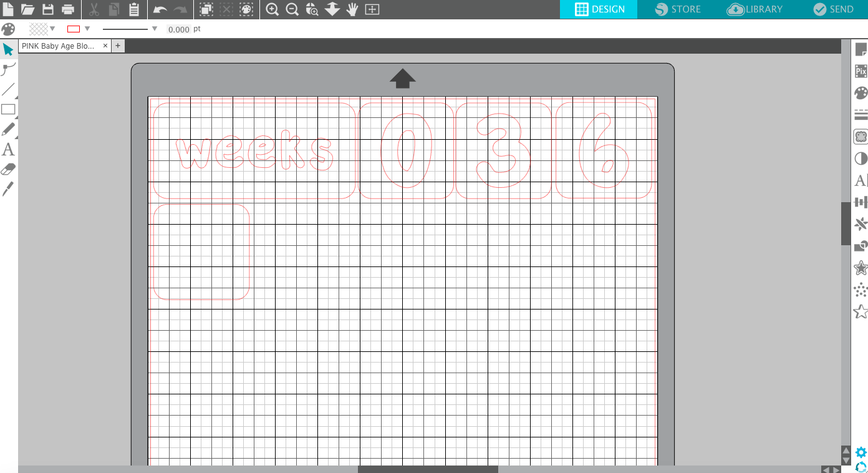The width and height of the screenshot is (868, 473).
Task: Open the Transform align panel
Action: click(x=861, y=202)
